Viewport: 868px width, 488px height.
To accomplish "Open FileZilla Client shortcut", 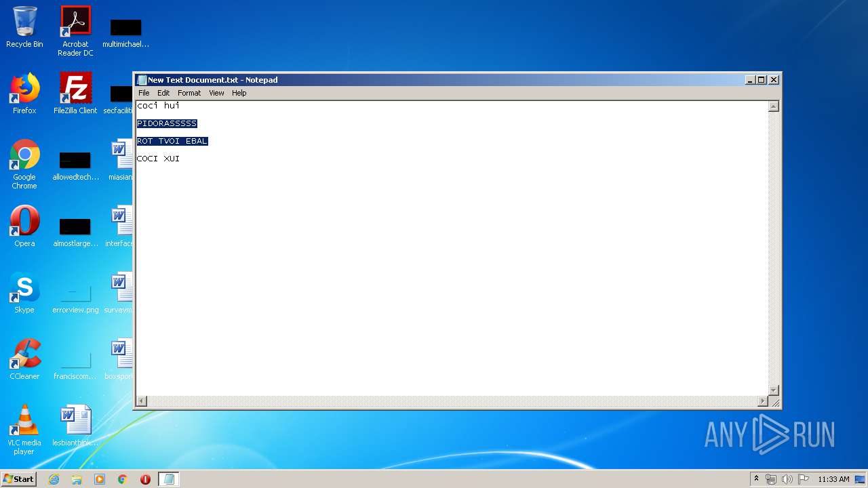I will point(75,94).
